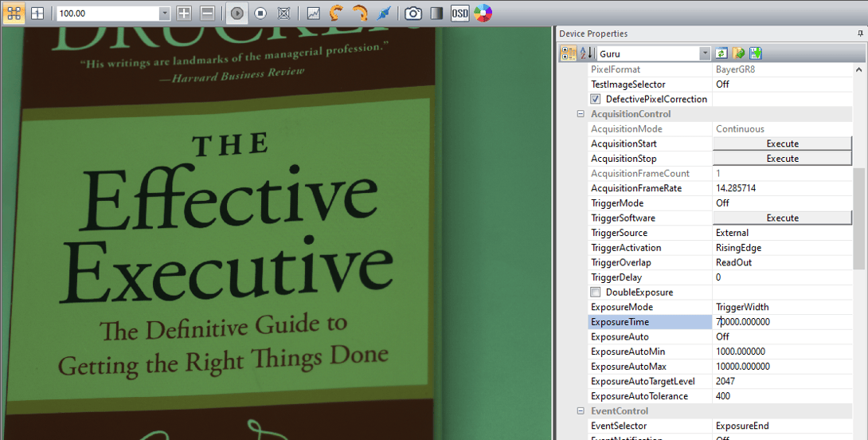This screenshot has height=440, width=868.
Task: Click the zoom out minus icon
Action: tap(207, 14)
